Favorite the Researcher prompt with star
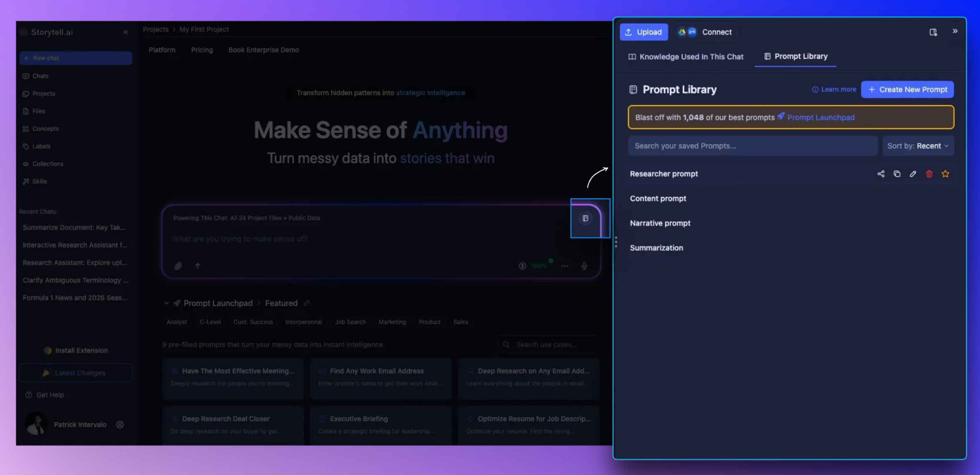980x475 pixels. 945,174
